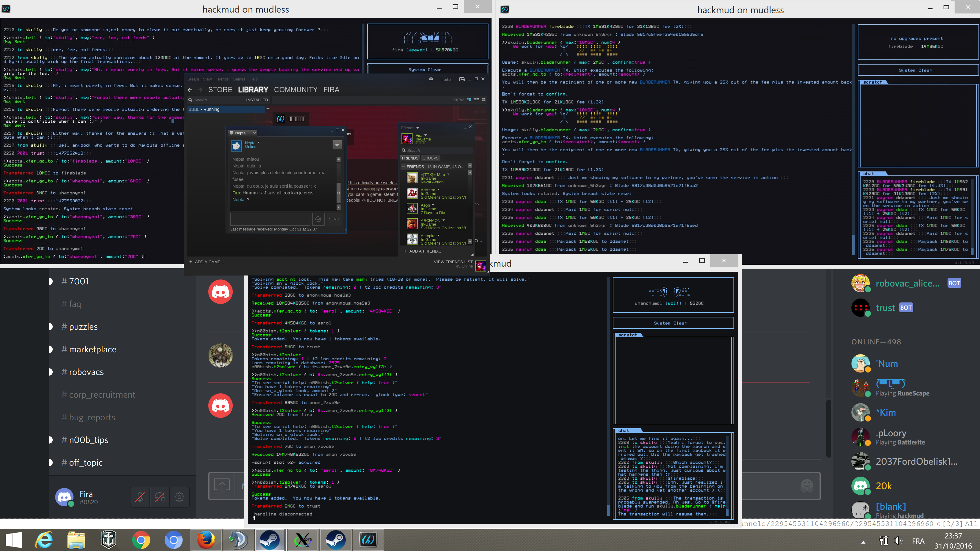This screenshot has height=551, width=980.
Task: Click Fira's avatar in Steam's bottom corner
Action: coord(481,265)
